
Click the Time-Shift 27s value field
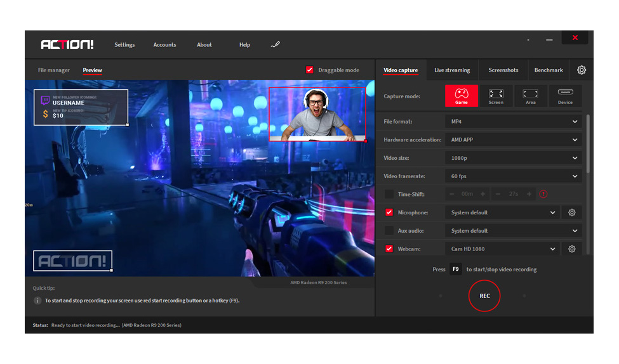pos(513,194)
